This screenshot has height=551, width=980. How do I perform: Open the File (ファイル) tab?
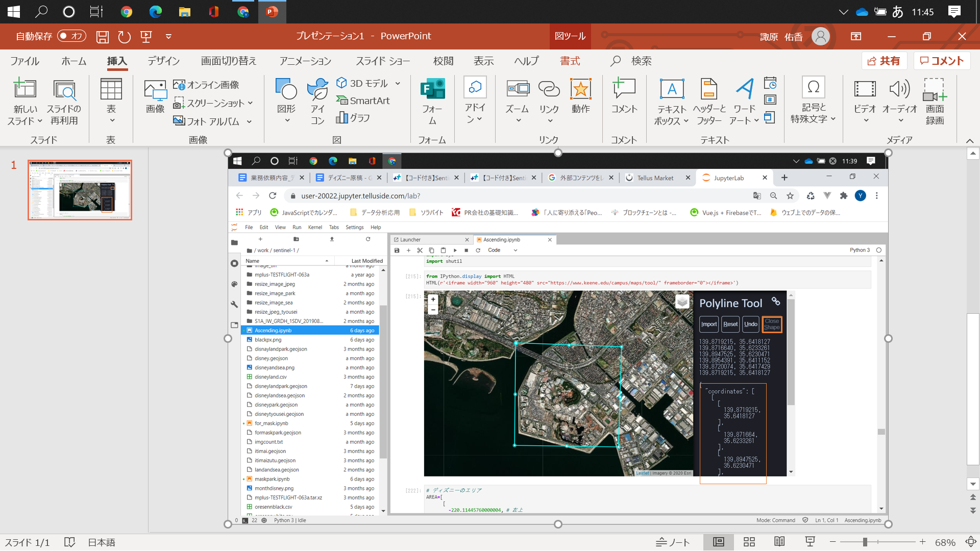24,61
